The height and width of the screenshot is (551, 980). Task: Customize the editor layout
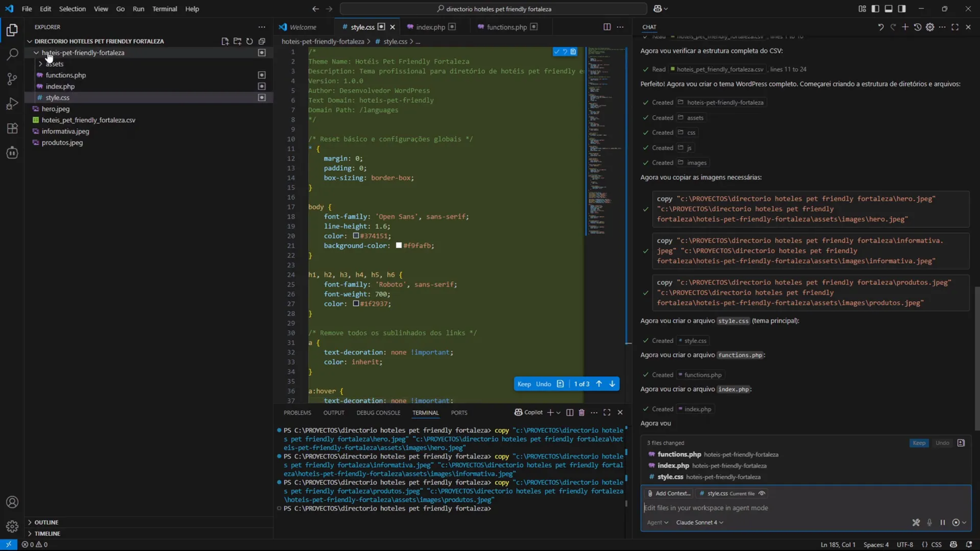pos(862,9)
